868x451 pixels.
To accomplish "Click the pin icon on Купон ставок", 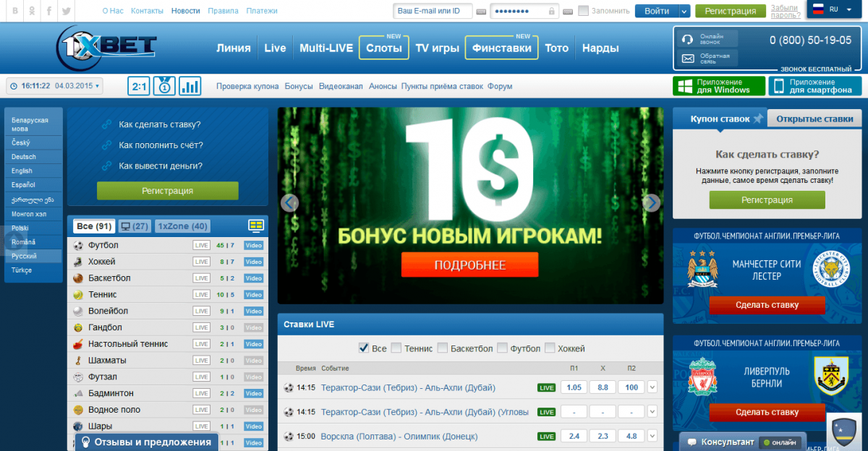I will coord(758,119).
